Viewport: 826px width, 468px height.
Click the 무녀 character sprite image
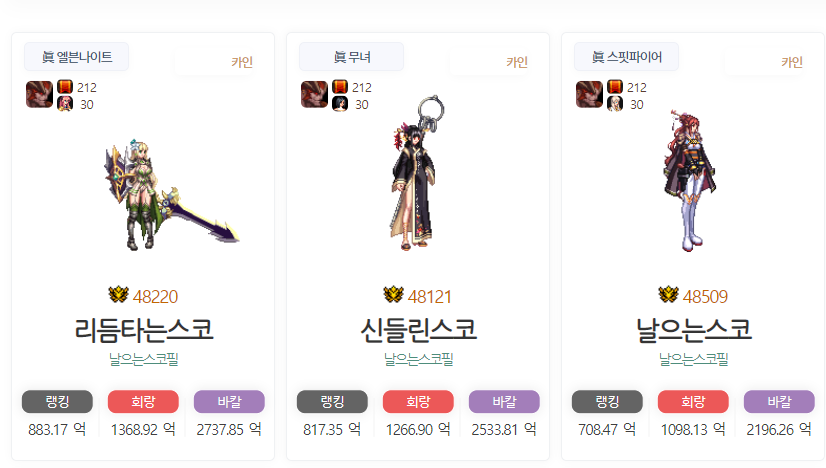point(417,172)
